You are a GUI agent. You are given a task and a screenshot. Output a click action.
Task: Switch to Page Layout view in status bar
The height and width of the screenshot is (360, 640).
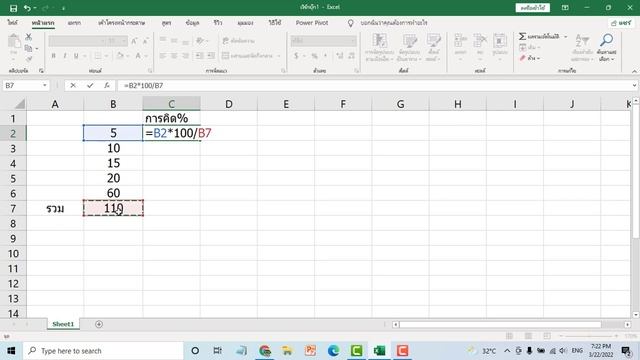coord(528,336)
